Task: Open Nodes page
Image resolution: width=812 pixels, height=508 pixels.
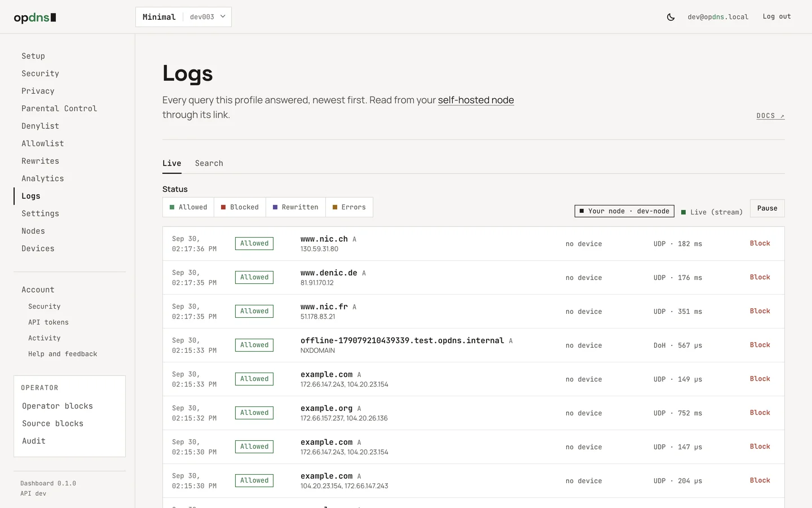Action: 33,231
